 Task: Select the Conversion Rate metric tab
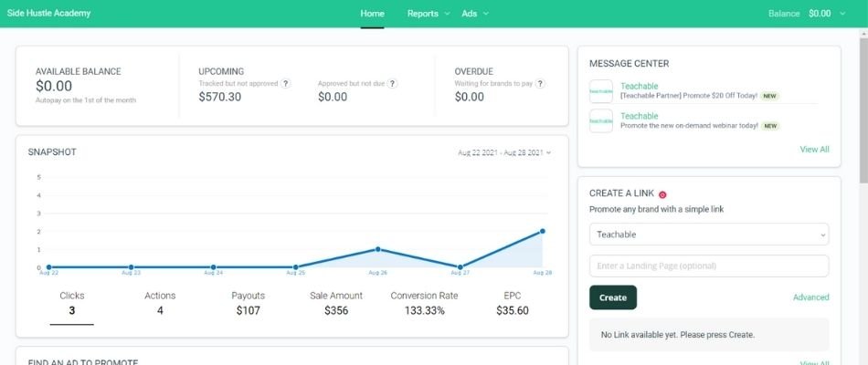click(x=425, y=304)
